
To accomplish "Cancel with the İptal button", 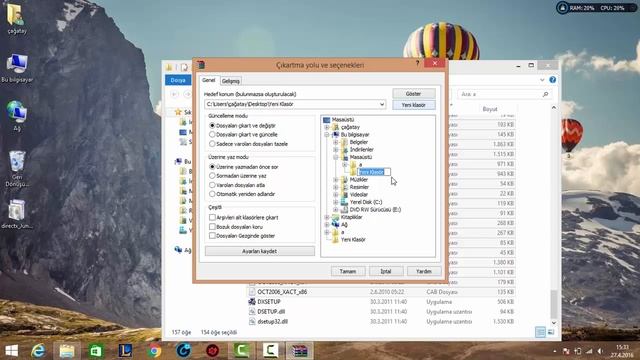I will pos(386,271).
